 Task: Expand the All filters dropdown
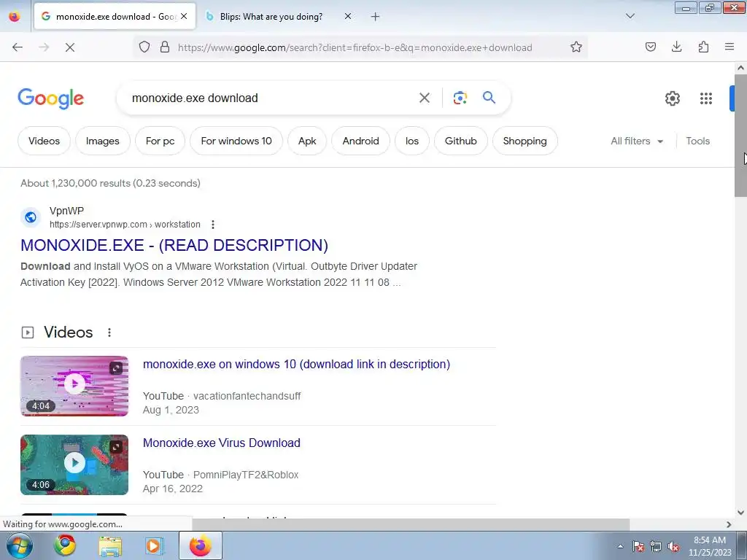[x=637, y=141]
